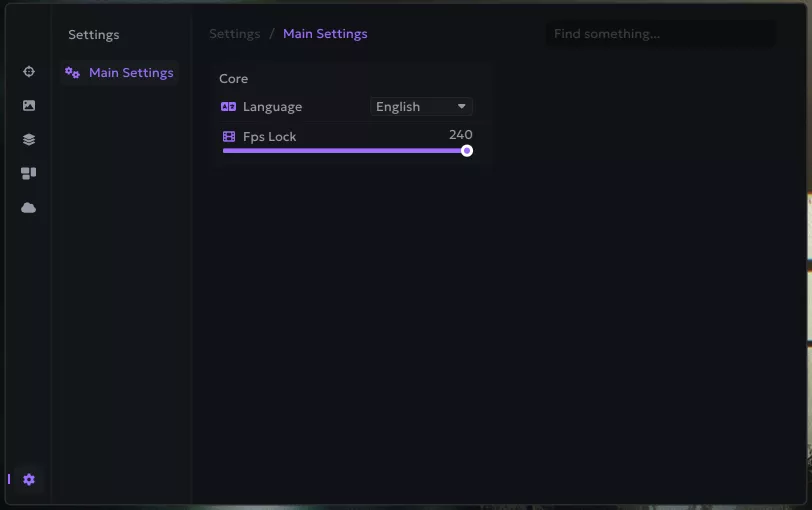Screen dimensions: 812x510
Task: Open the layers stack sidebar section
Action: [29, 140]
